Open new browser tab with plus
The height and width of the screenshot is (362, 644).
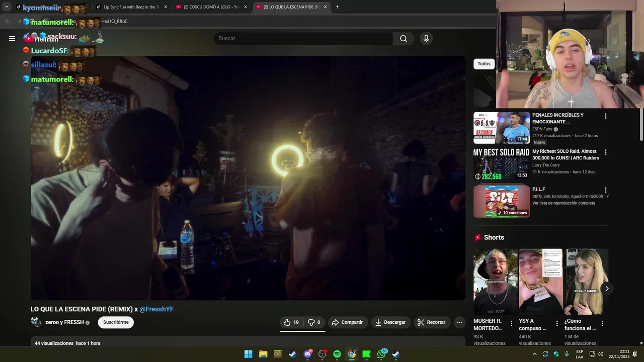[337, 7]
